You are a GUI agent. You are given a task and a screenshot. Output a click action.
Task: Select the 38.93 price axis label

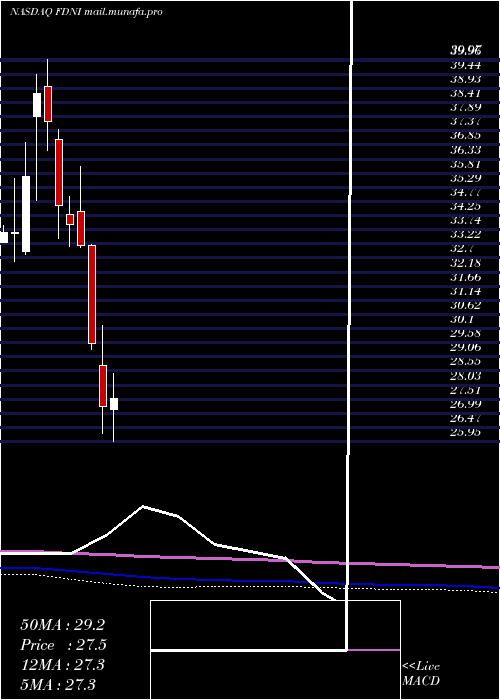coord(465,79)
